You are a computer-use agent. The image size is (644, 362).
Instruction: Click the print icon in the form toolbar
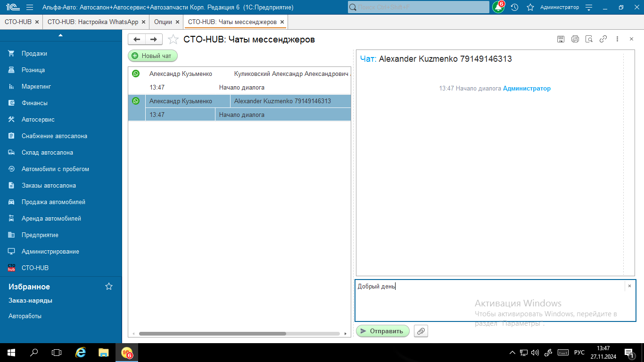tap(575, 40)
